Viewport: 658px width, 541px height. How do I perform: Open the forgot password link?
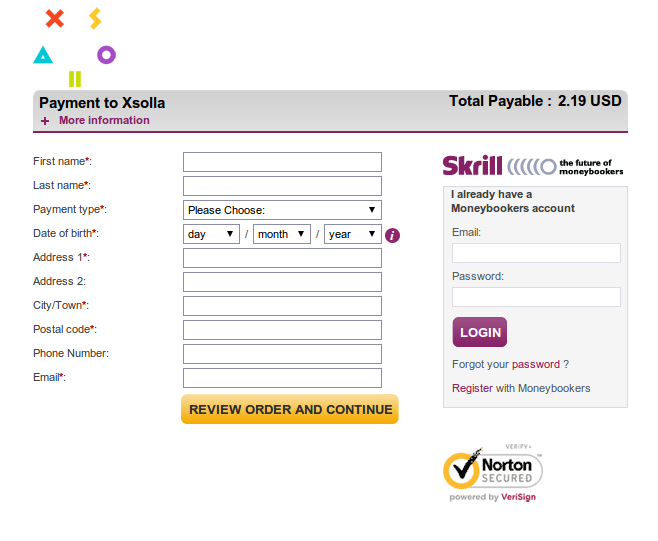click(535, 364)
